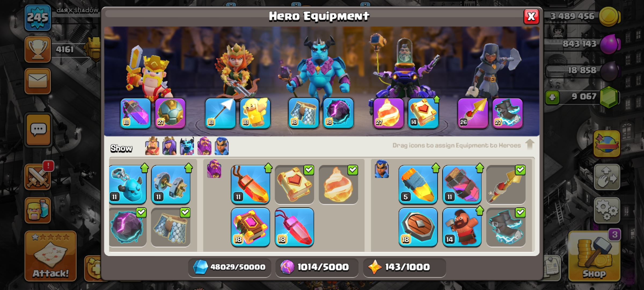Filter equipment by Archer Queen portrait
Screen dimensions: 644x290
[169, 146]
